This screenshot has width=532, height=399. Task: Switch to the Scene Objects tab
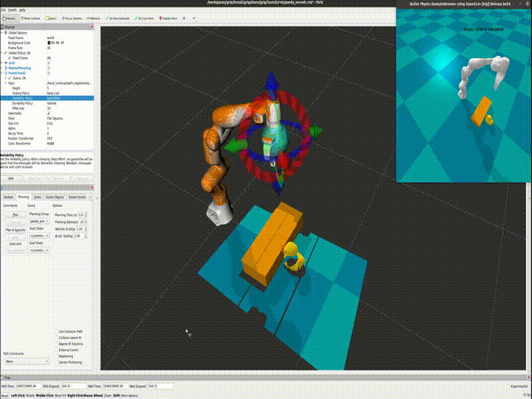click(55, 197)
